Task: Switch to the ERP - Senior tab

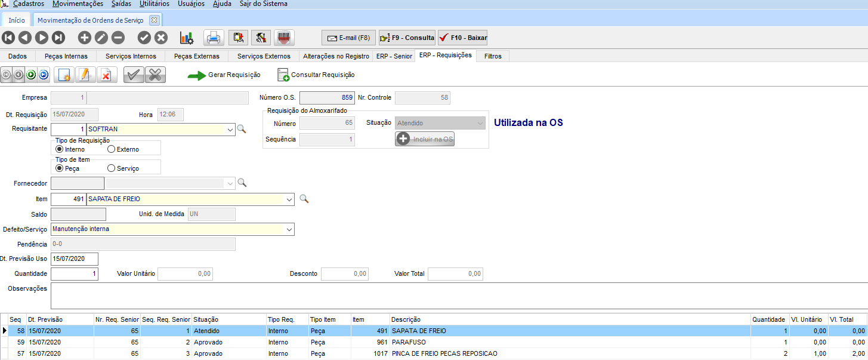Action: (394, 56)
